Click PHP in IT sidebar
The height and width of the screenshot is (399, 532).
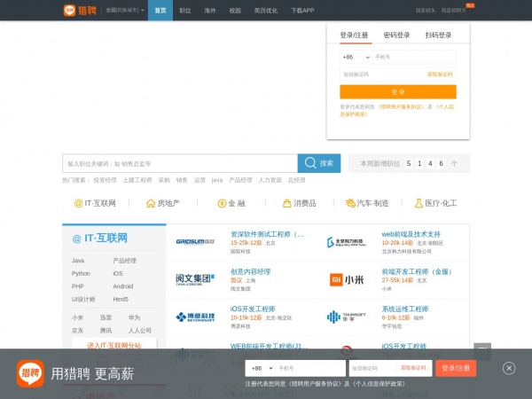click(78, 286)
